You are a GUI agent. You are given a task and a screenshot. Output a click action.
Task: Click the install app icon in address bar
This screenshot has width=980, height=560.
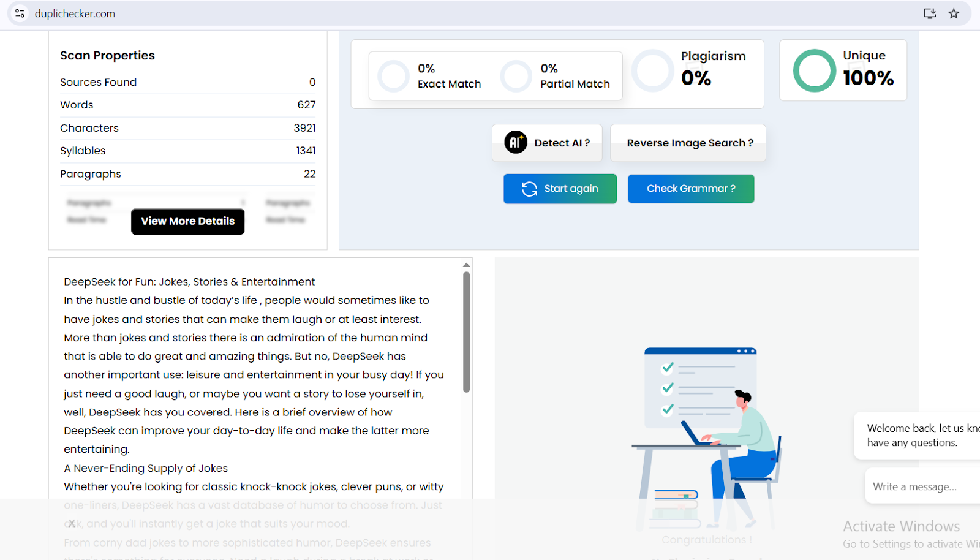(930, 13)
